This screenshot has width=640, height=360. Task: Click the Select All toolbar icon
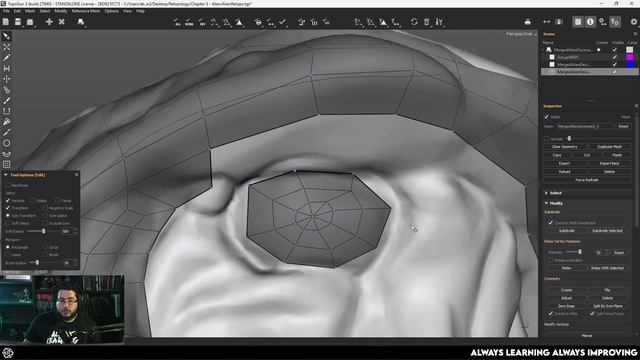tap(177, 22)
